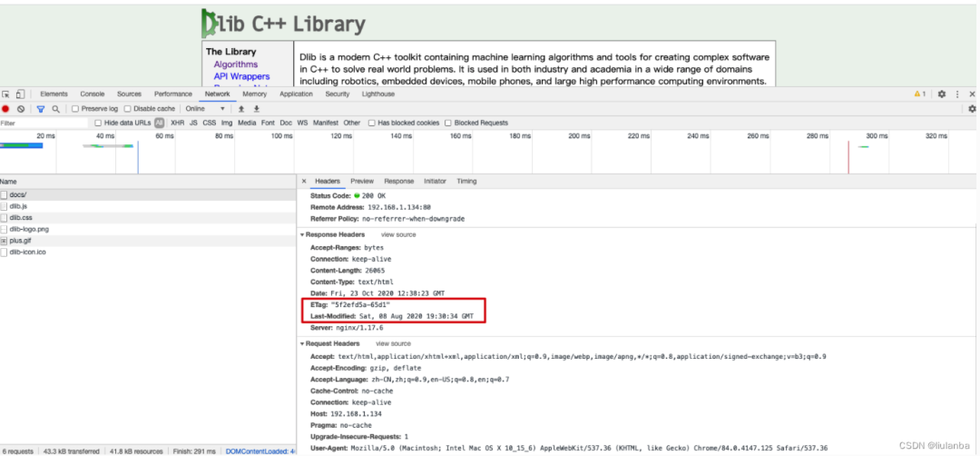The height and width of the screenshot is (456, 980).
Task: Open the Timing tab
Action: 466,182
